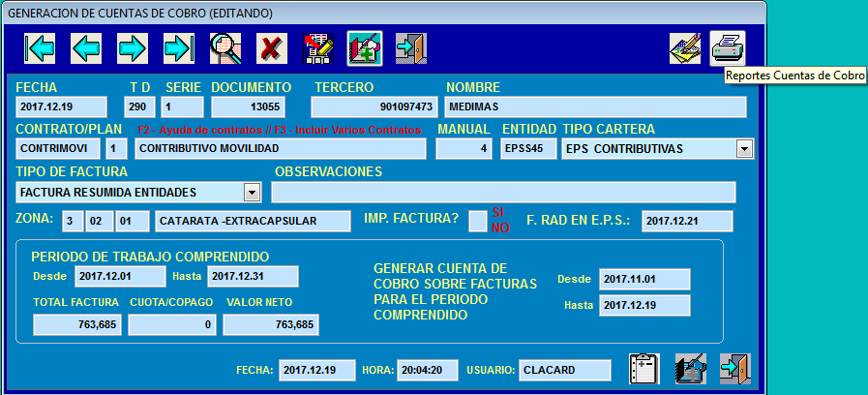This screenshot has width=868, height=395.
Task: Select the NOMBRE field containing MEDIMAS
Action: (x=596, y=106)
